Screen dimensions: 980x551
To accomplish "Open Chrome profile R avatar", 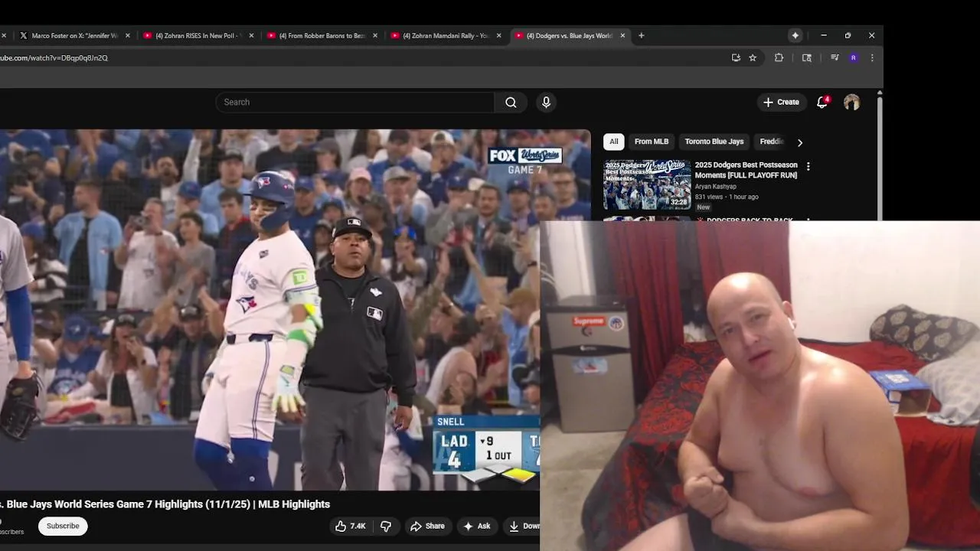I will pyautogui.click(x=854, y=57).
